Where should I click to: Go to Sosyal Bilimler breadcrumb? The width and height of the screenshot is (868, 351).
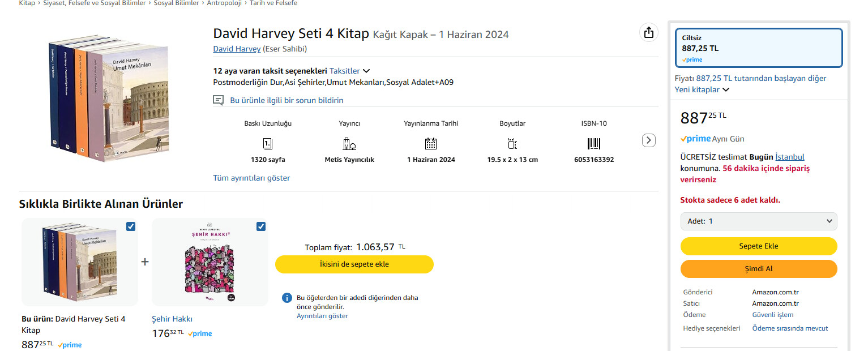tap(176, 3)
